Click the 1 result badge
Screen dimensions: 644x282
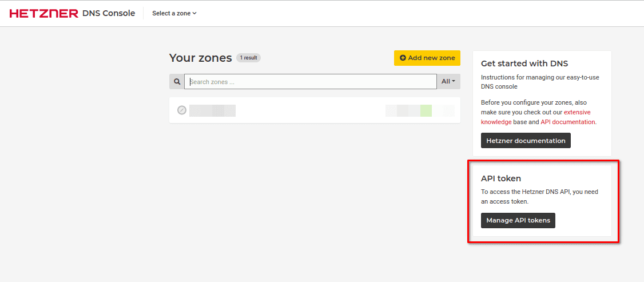(248, 58)
